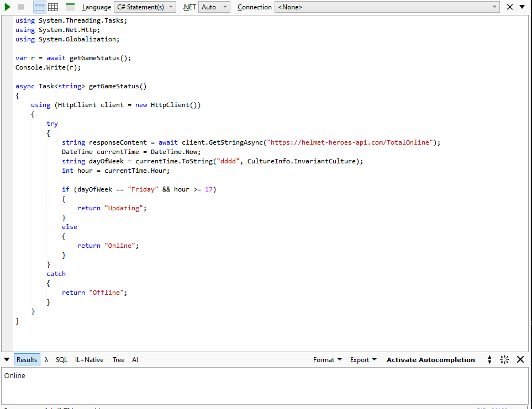The height and width of the screenshot is (409, 532).
Task: Open the IL+Native tab
Action: pos(89,359)
